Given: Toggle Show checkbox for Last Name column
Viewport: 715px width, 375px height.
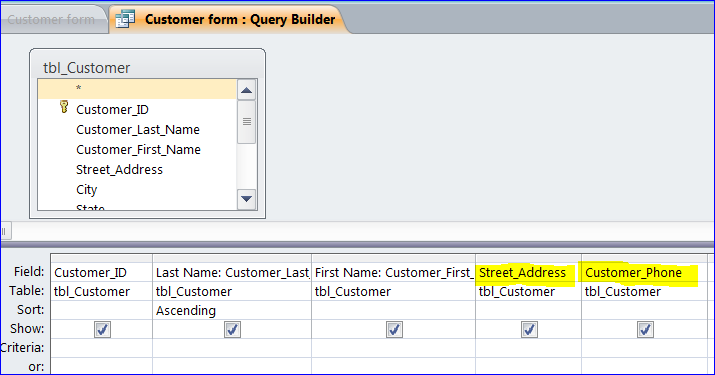Looking at the screenshot, I should point(232,329).
